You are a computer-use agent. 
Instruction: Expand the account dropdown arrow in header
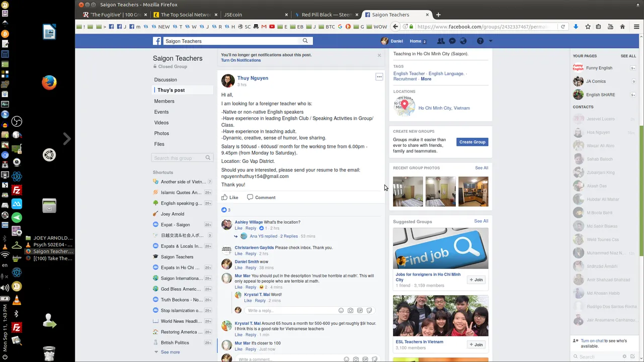[x=491, y=41]
